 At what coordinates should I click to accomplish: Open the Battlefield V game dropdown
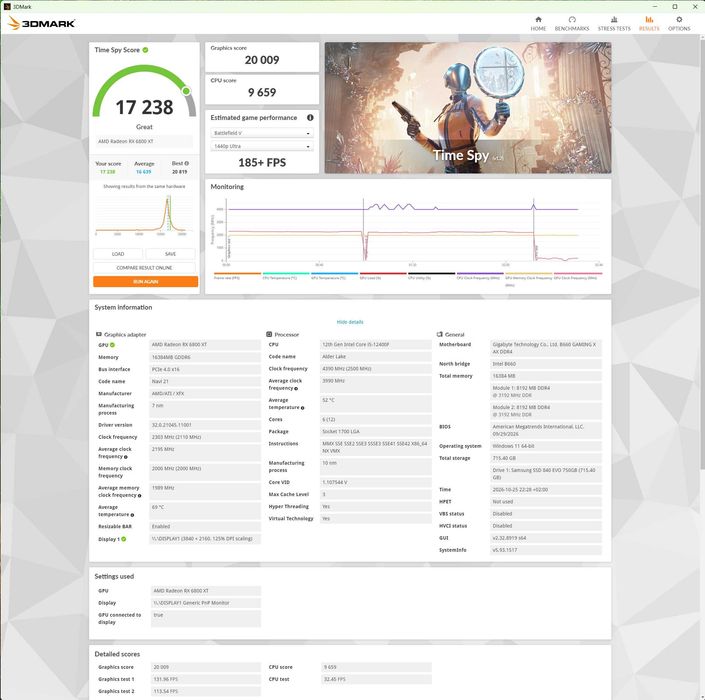click(x=262, y=133)
